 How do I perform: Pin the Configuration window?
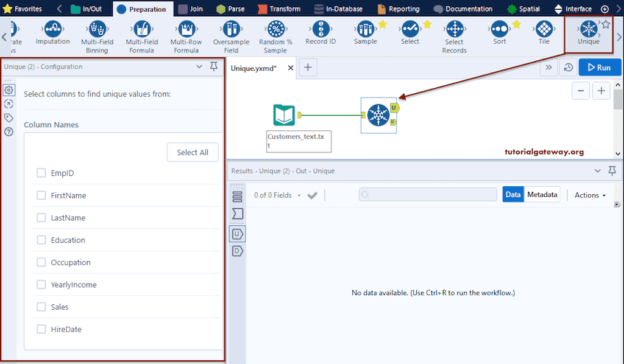pos(214,66)
